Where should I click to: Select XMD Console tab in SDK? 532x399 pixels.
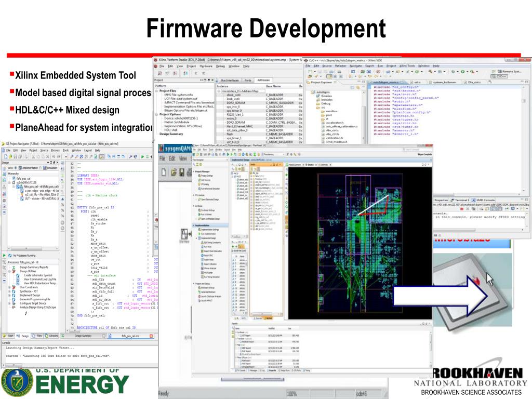click(483, 200)
